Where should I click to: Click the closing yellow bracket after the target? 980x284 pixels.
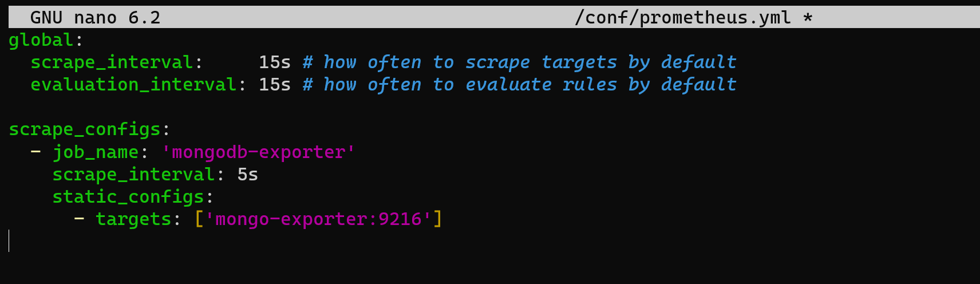(x=437, y=219)
